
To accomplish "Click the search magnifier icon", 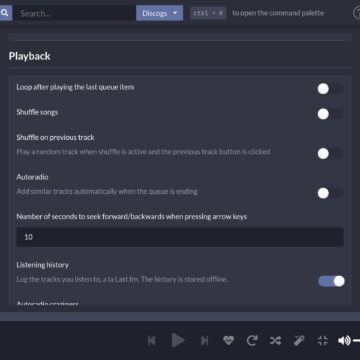I will pyautogui.click(x=5, y=13).
